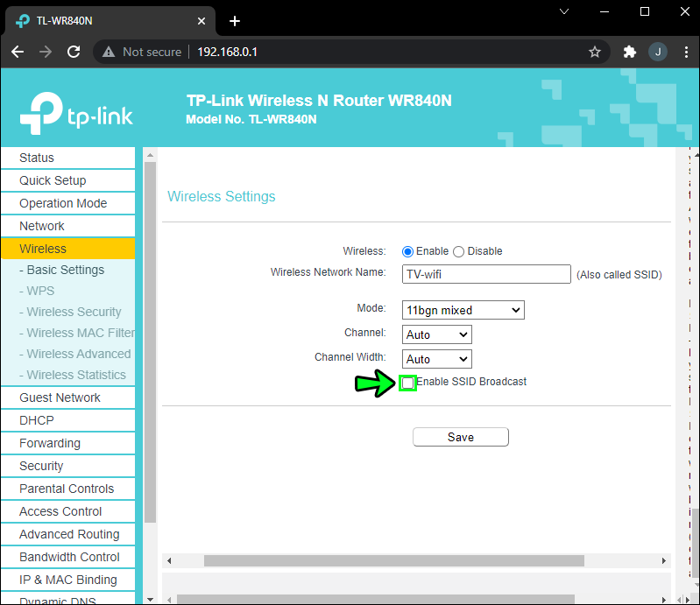This screenshot has width=700, height=605.
Task: Open Access Control menu
Action: (x=67, y=511)
